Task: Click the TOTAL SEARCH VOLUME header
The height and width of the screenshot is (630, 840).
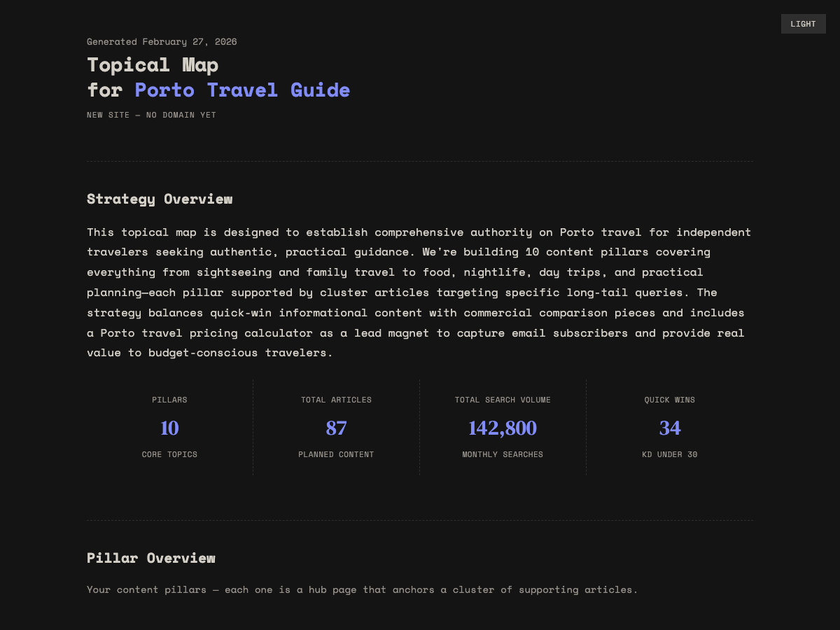Action: coord(503,400)
